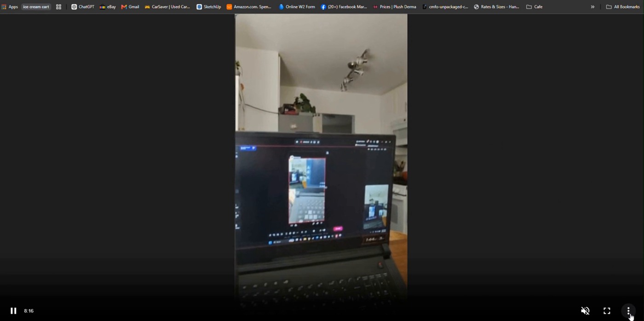Unmute the video audio
This screenshot has height=321, width=644.
click(x=585, y=311)
